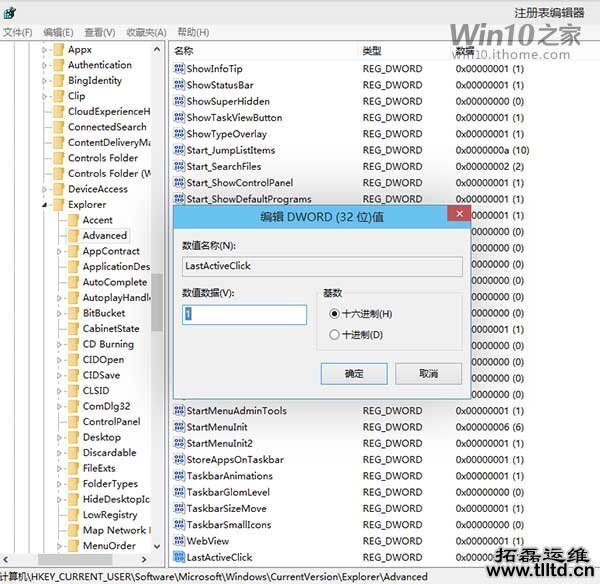Select the CabinetState tree item
600x584 pixels.
tap(111, 329)
